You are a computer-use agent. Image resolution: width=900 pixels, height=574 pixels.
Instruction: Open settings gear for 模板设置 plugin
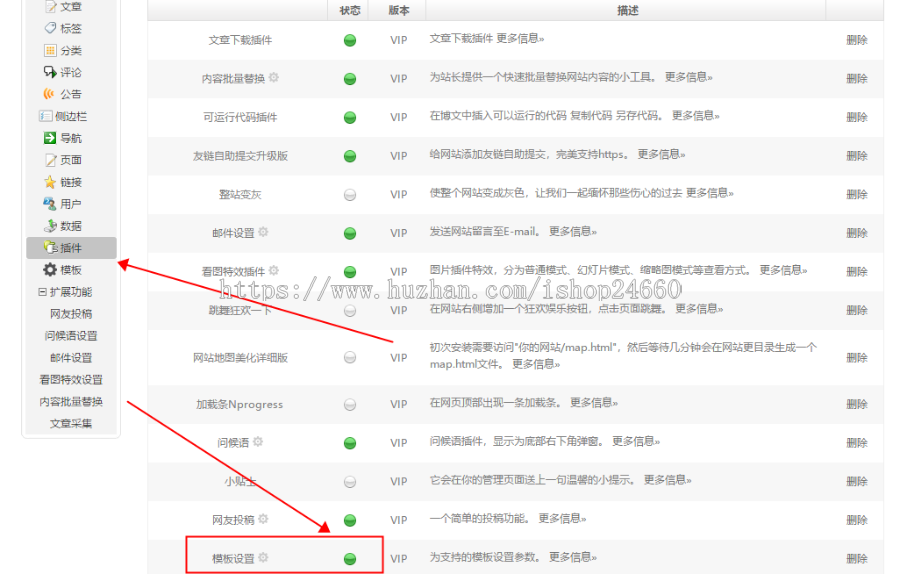[x=263, y=557]
